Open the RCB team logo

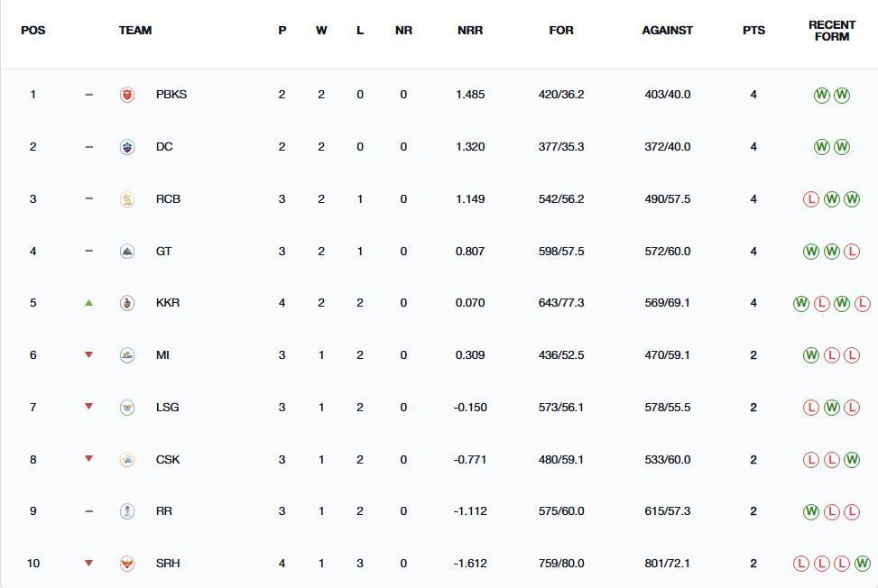click(x=127, y=199)
